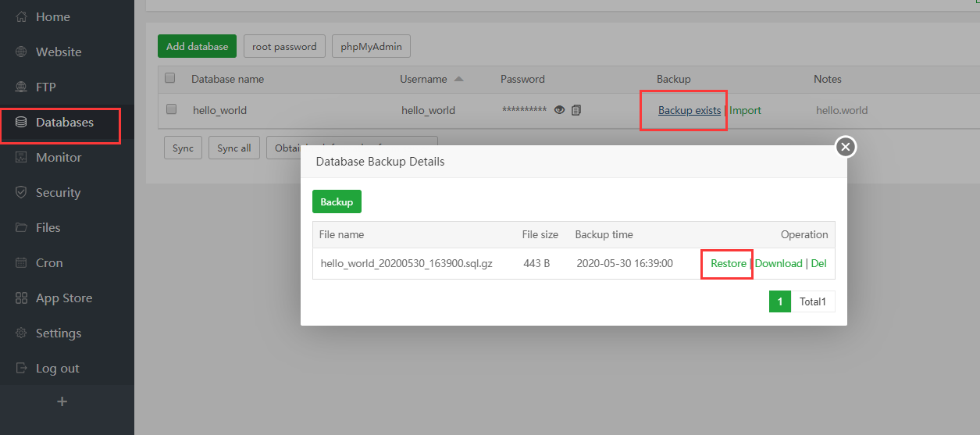The width and height of the screenshot is (980, 435).
Task: Expand sidebar with the plus button
Action: pyautogui.click(x=62, y=401)
